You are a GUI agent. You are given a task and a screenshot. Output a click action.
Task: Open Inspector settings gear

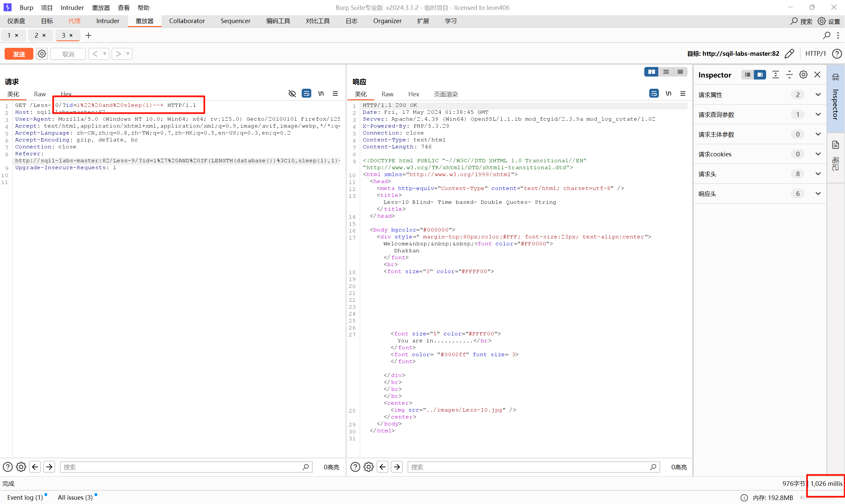[803, 75]
